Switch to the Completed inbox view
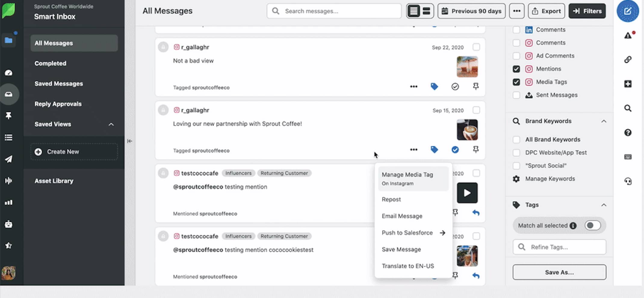 pyautogui.click(x=50, y=63)
